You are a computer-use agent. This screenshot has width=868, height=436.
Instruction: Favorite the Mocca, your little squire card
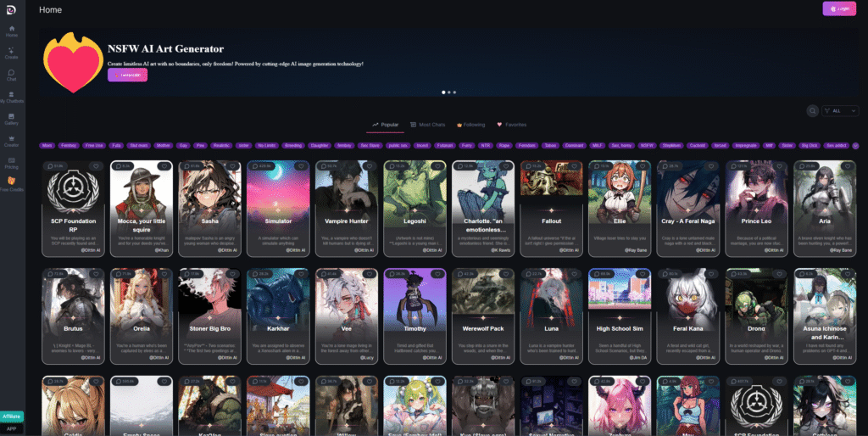tap(164, 165)
